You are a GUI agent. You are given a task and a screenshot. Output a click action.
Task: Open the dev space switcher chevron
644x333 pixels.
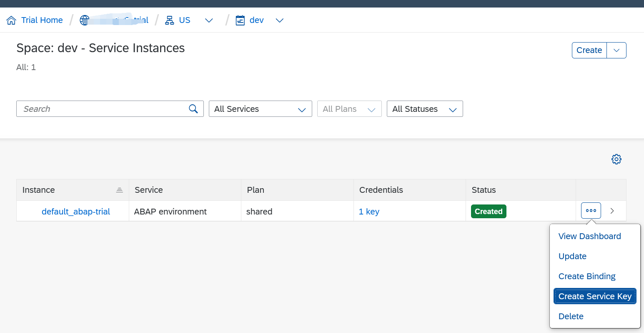click(279, 20)
